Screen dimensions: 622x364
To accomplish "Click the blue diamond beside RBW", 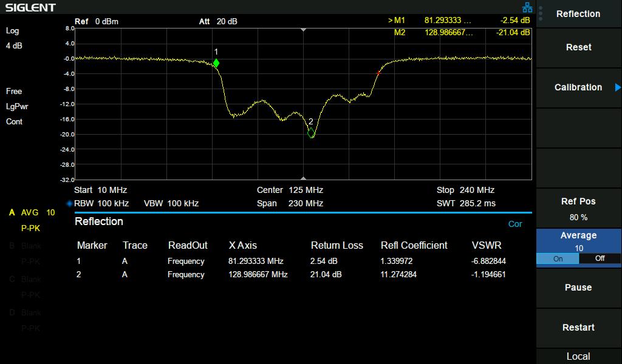I will [x=69, y=204].
